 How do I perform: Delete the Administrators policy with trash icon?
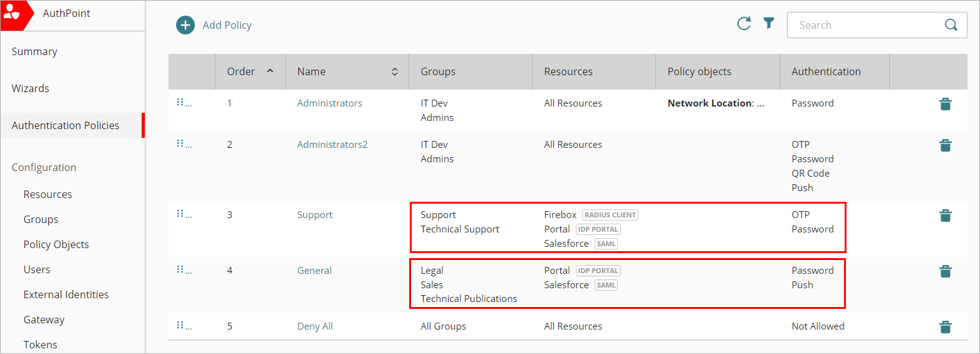click(x=946, y=105)
